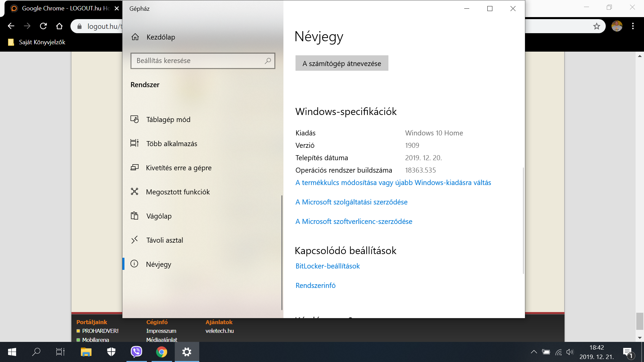Open the termékkulcs módosítása link

393,183
